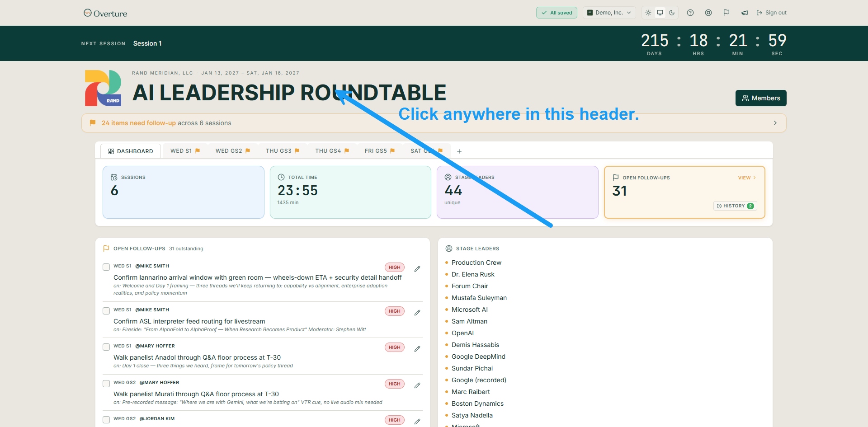Click the flag icon on WED S1 tab
This screenshot has width=868, height=427.
pyautogui.click(x=198, y=151)
